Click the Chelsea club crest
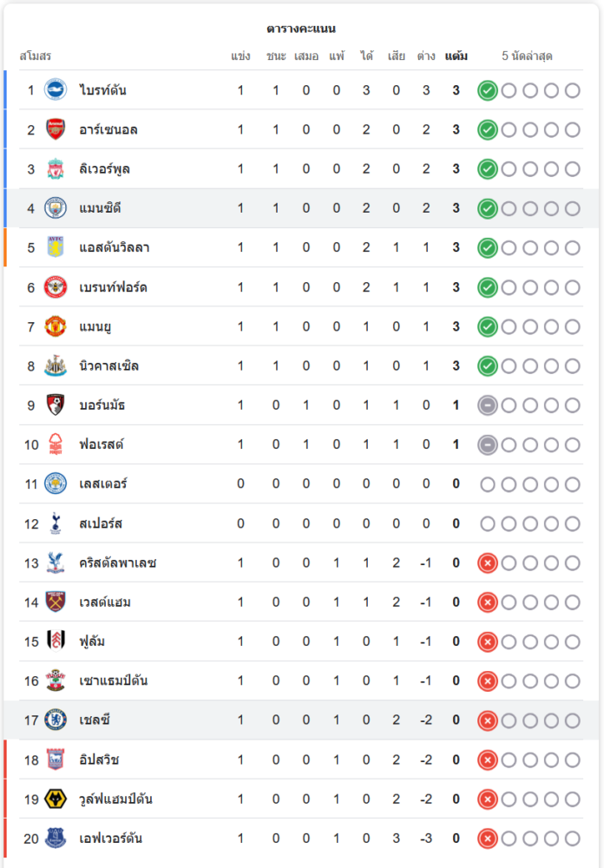 pos(56,720)
